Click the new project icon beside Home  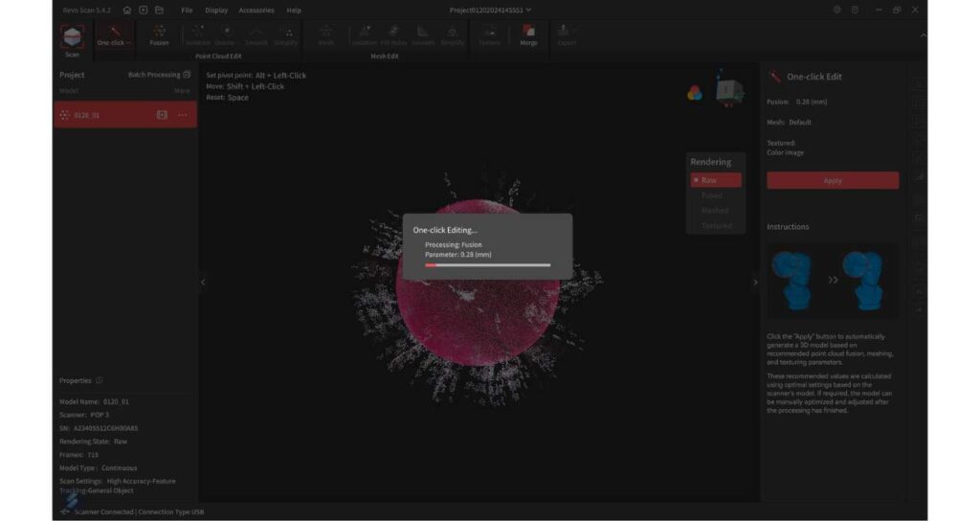click(x=143, y=10)
